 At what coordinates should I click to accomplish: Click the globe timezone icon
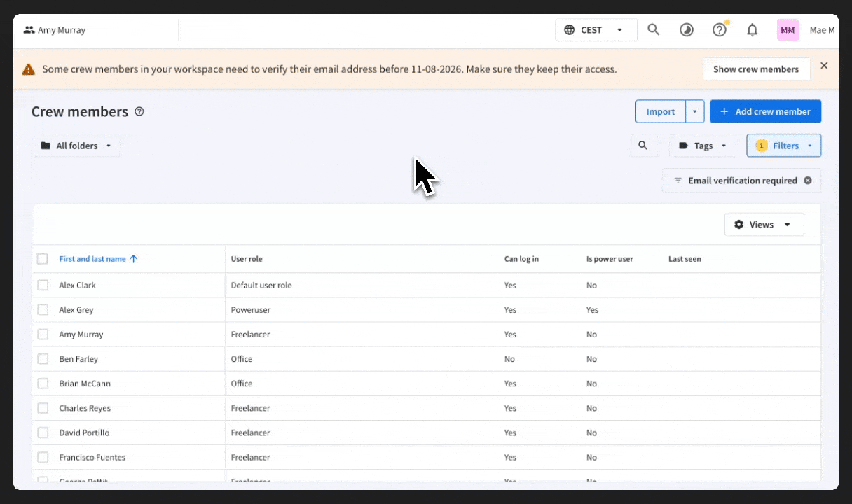click(x=569, y=30)
